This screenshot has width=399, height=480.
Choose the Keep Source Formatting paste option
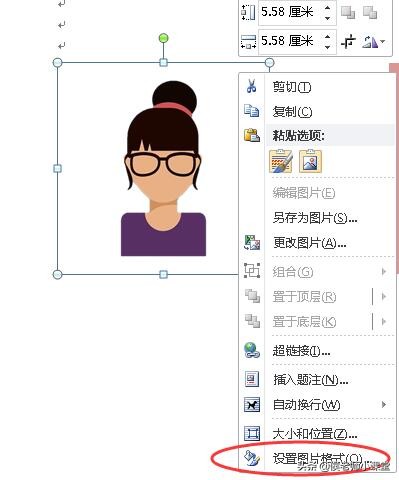click(x=281, y=161)
